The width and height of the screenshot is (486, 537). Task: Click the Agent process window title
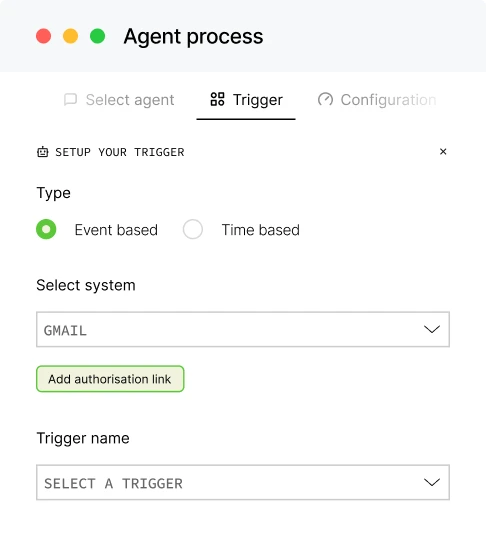[x=194, y=36]
